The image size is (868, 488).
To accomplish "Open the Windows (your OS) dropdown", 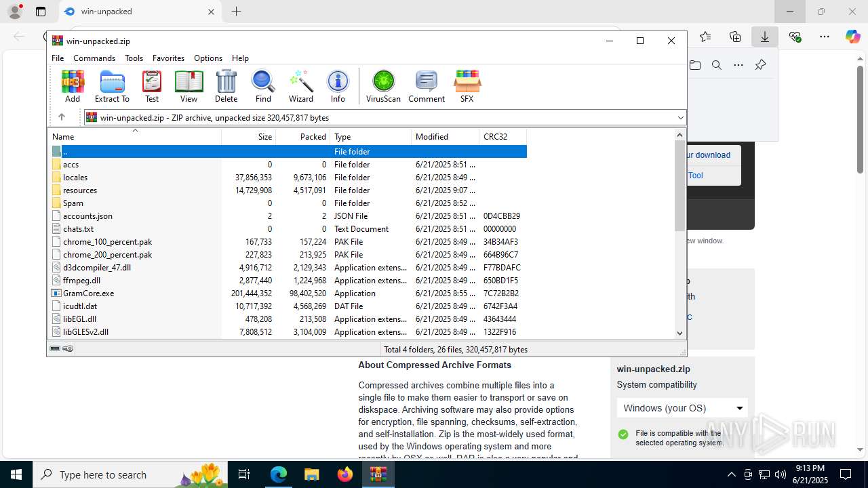I will tap(683, 408).
